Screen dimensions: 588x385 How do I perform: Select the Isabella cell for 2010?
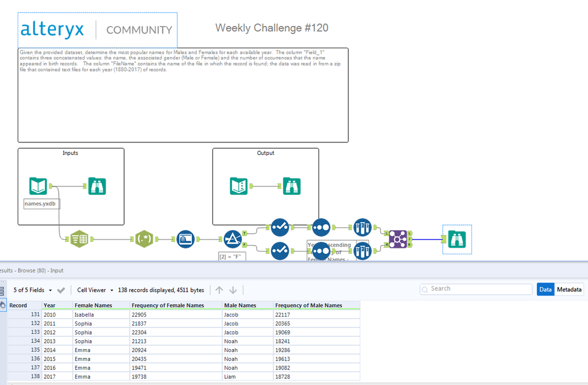click(x=101, y=314)
